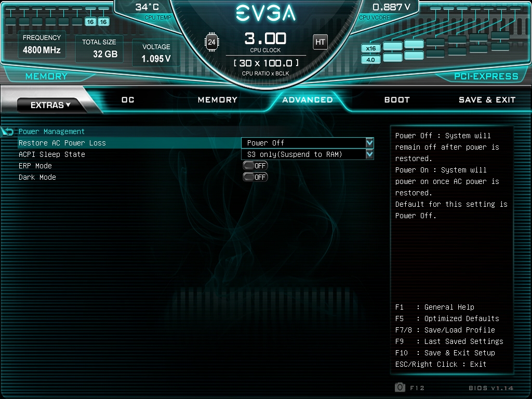The width and height of the screenshot is (532, 399).
Task: Click the first 16 GB memory slot indicator
Action: tap(90, 22)
